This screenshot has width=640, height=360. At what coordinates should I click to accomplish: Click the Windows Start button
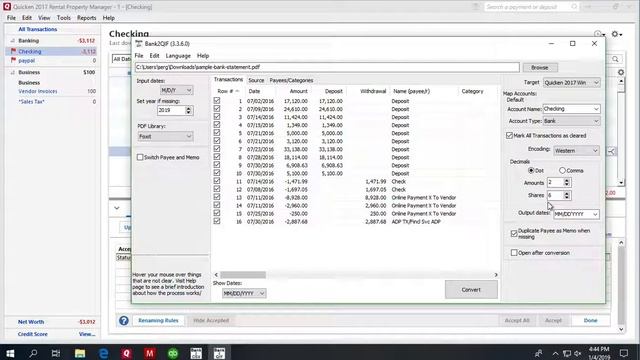[x=10, y=353]
